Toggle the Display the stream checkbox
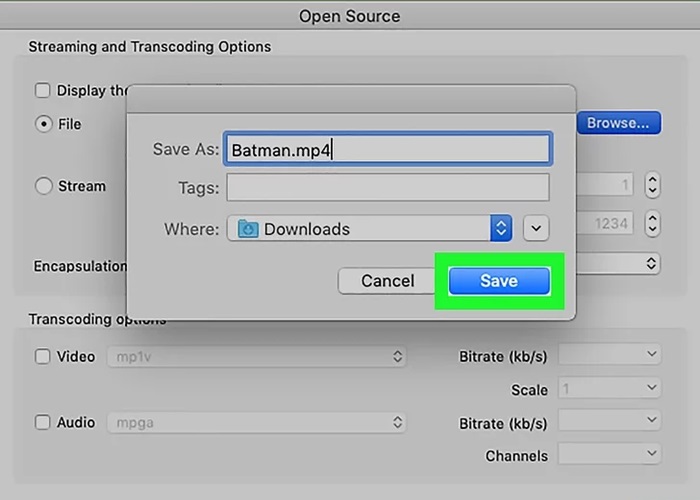This screenshot has width=700, height=500. pos(43,90)
